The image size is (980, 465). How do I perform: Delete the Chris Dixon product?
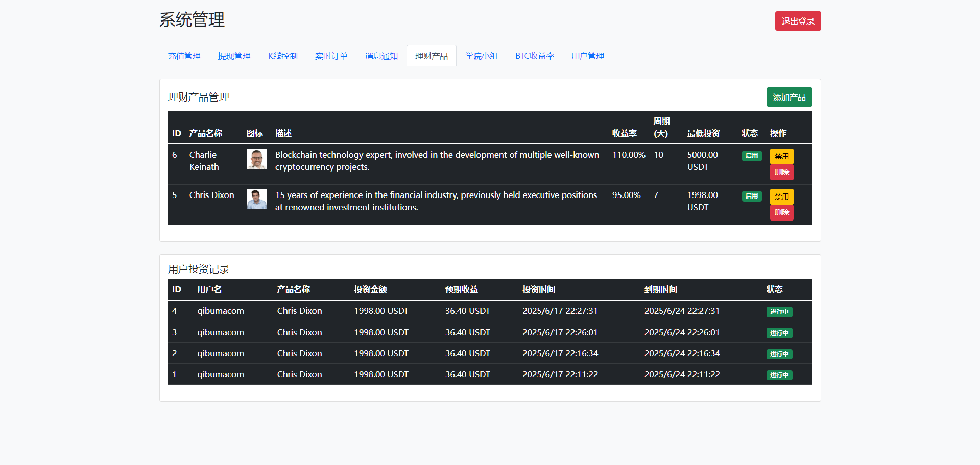point(781,213)
